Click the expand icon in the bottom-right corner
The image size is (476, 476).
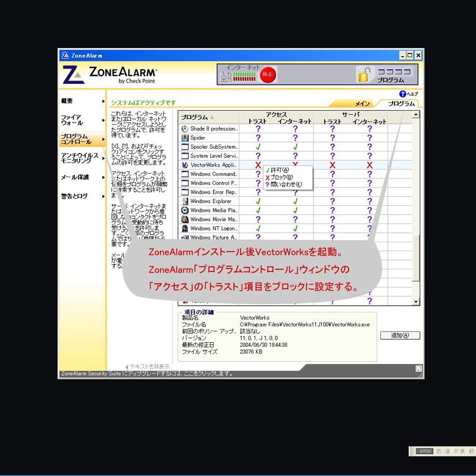[419, 368]
